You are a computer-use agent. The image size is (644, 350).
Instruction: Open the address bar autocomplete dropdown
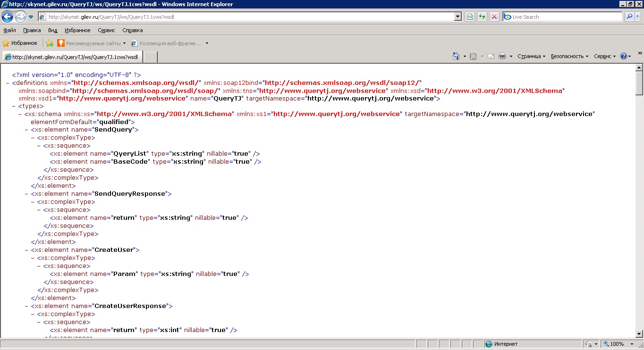point(458,17)
